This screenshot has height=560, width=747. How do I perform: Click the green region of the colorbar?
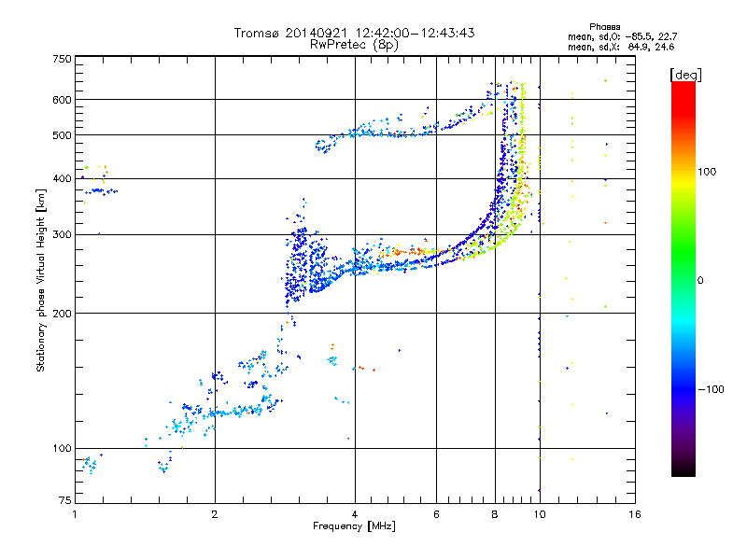click(x=684, y=252)
